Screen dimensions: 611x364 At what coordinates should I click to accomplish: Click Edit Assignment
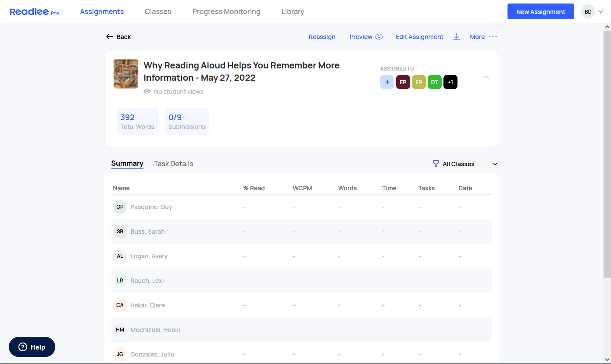[x=420, y=37]
